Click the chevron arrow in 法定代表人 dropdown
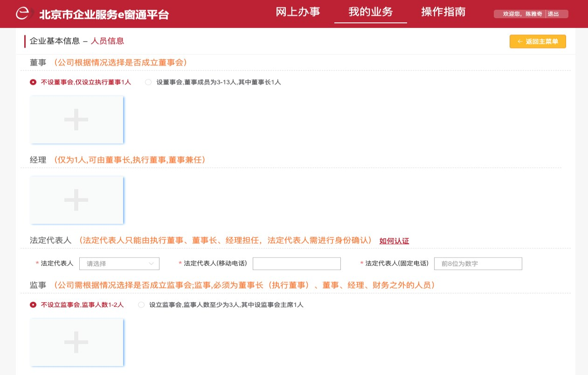The image size is (588, 375). (152, 264)
